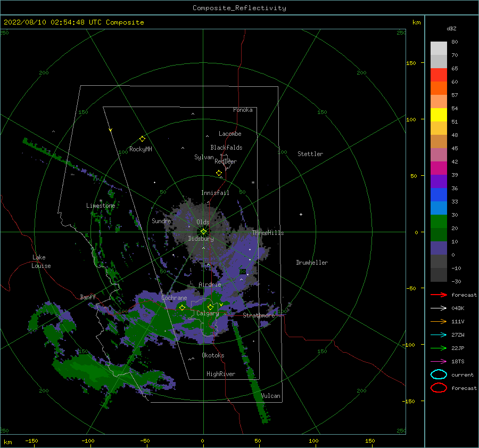
Task: Select the red forecast oval icon
Action: pos(439,388)
